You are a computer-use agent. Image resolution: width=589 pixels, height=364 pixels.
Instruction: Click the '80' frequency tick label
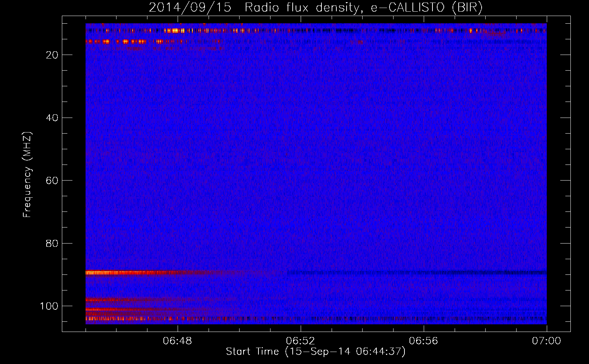point(52,244)
